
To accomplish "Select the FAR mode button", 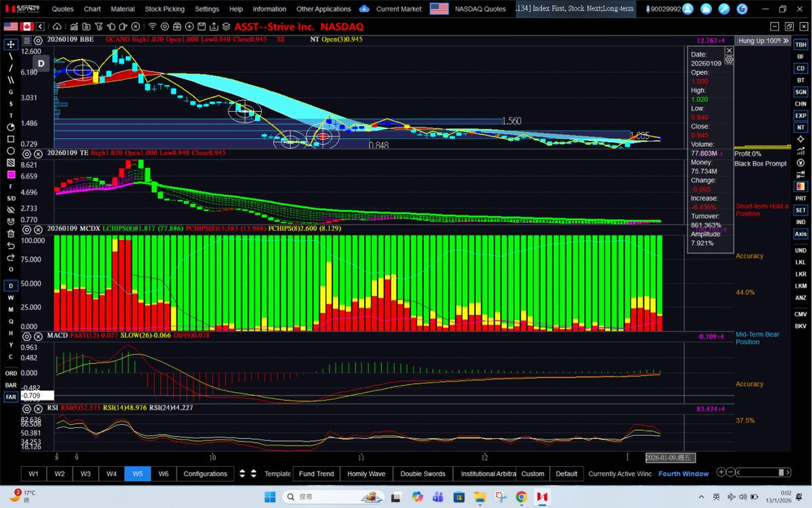I will pyautogui.click(x=11, y=397).
